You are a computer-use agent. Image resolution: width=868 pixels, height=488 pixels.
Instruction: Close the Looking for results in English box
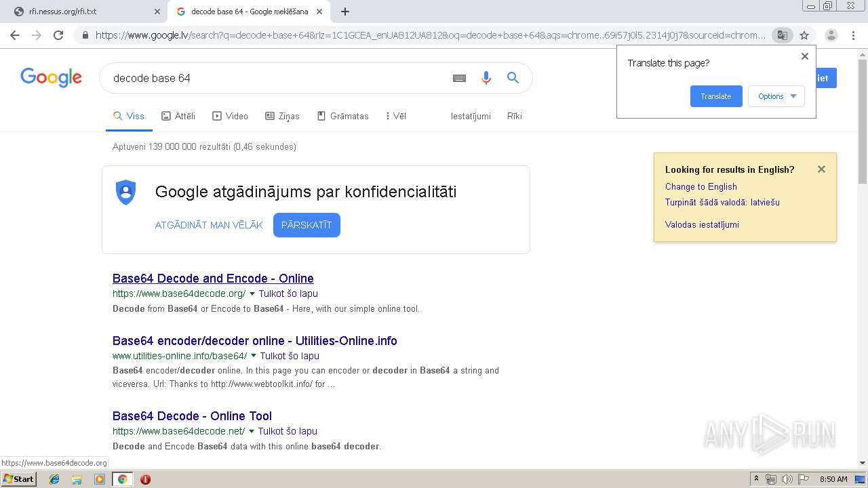click(821, 169)
